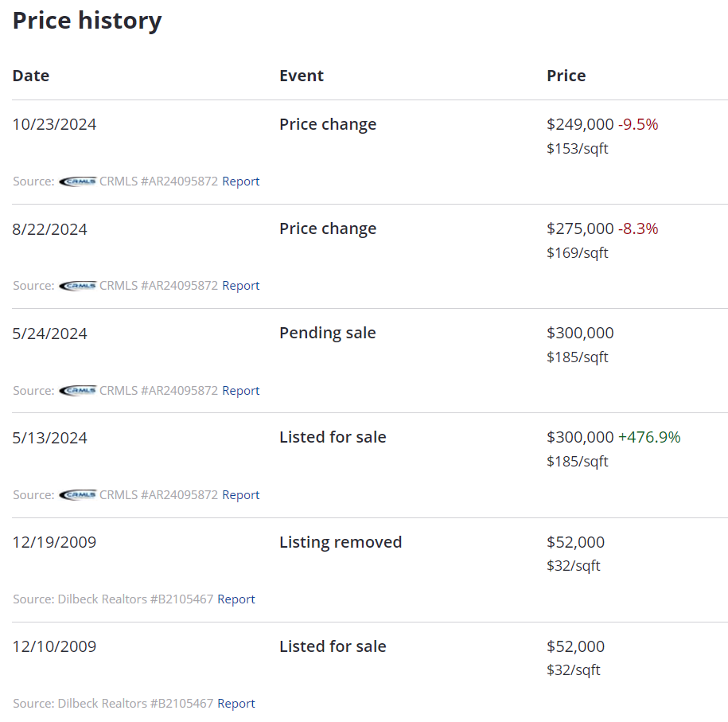
Task: Click the Price column header
Action: 566,76
